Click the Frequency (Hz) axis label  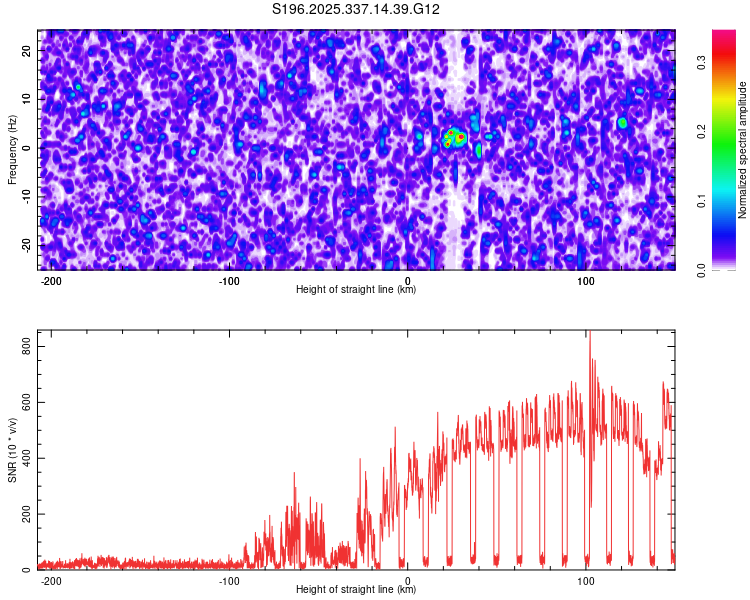pos(12,149)
